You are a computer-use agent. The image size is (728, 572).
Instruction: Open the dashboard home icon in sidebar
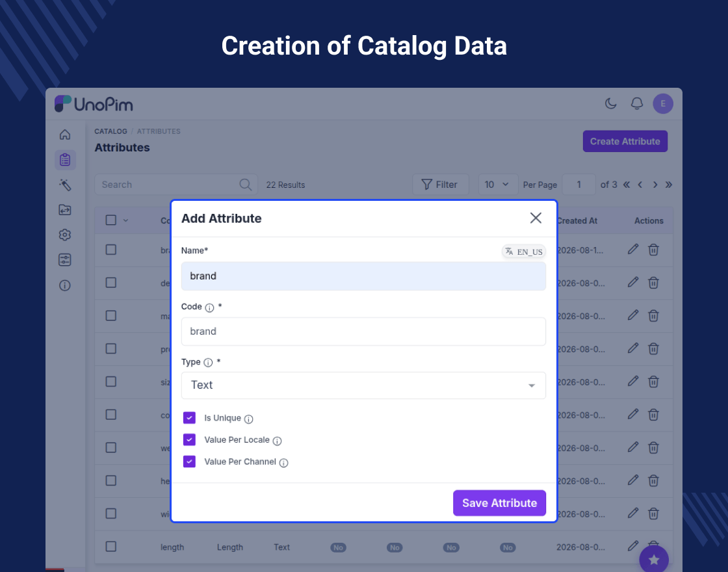pos(65,135)
